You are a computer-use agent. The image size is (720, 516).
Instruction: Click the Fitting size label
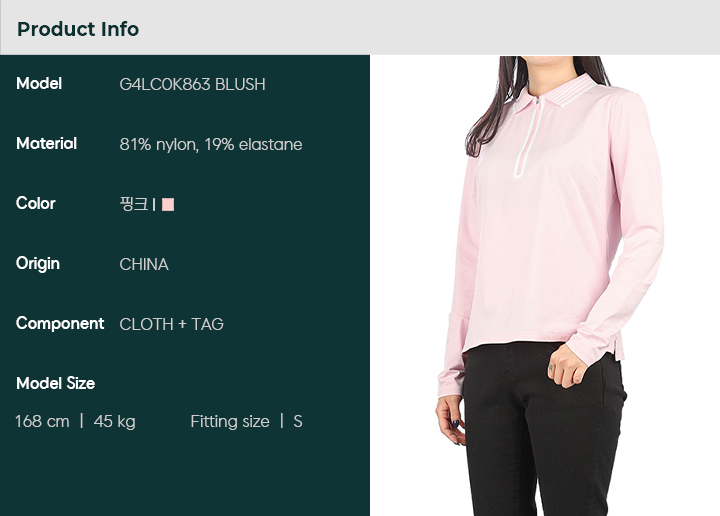click(230, 422)
